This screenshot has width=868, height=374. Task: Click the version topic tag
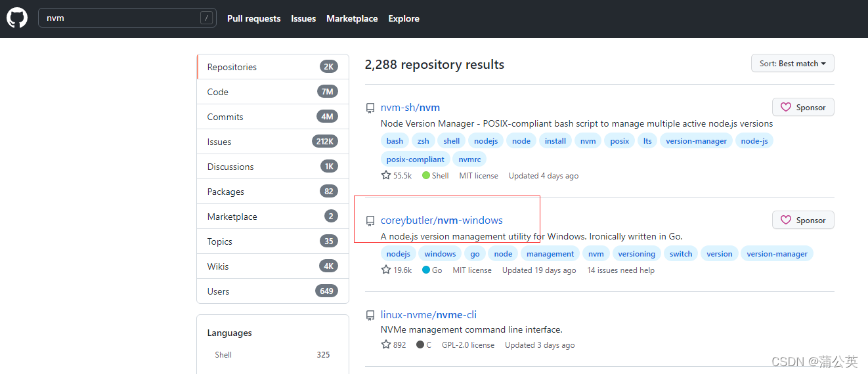point(720,254)
